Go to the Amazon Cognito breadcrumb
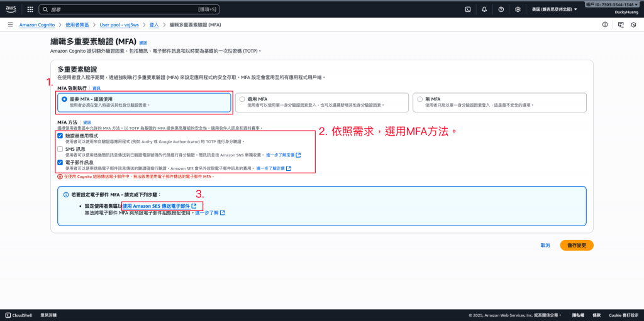This screenshot has height=321, width=644. pyautogui.click(x=37, y=24)
